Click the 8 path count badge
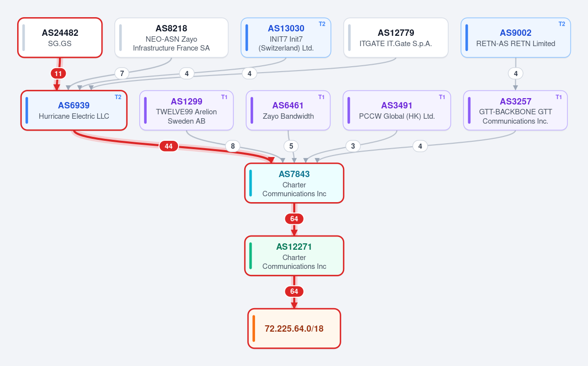The image size is (588, 366). click(x=232, y=146)
